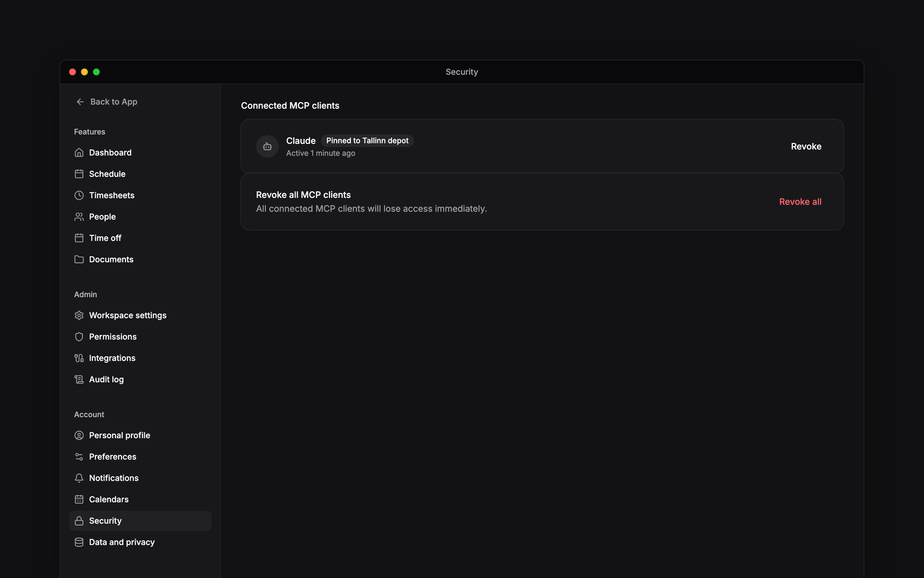Click the Admin section label
Screen dimensions: 924x578
86,295
